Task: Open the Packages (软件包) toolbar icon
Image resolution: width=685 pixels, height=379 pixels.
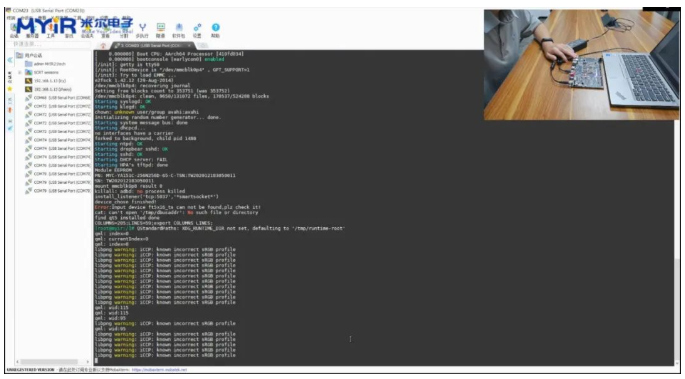Action: pos(179,31)
